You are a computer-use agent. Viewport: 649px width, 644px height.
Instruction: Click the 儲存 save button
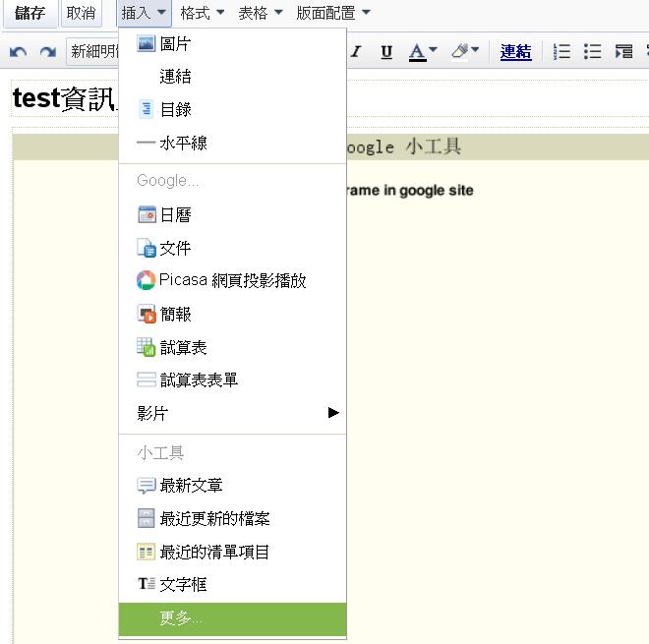point(29,13)
